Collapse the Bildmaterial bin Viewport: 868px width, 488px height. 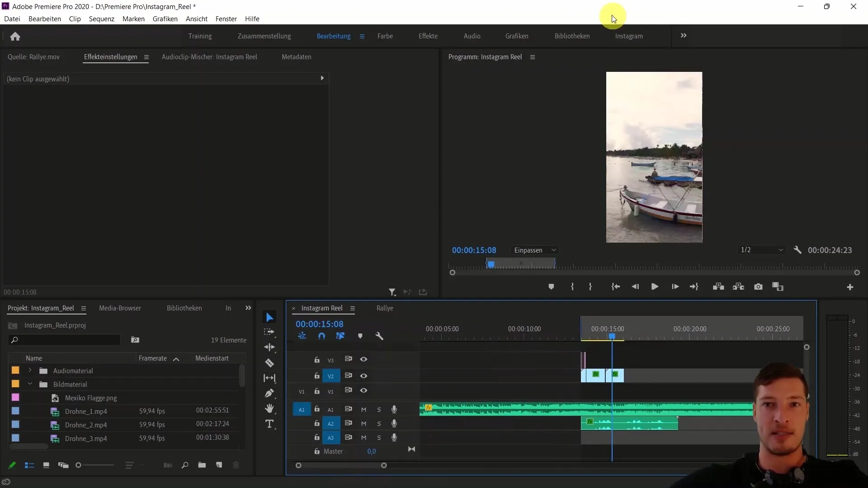coord(30,384)
